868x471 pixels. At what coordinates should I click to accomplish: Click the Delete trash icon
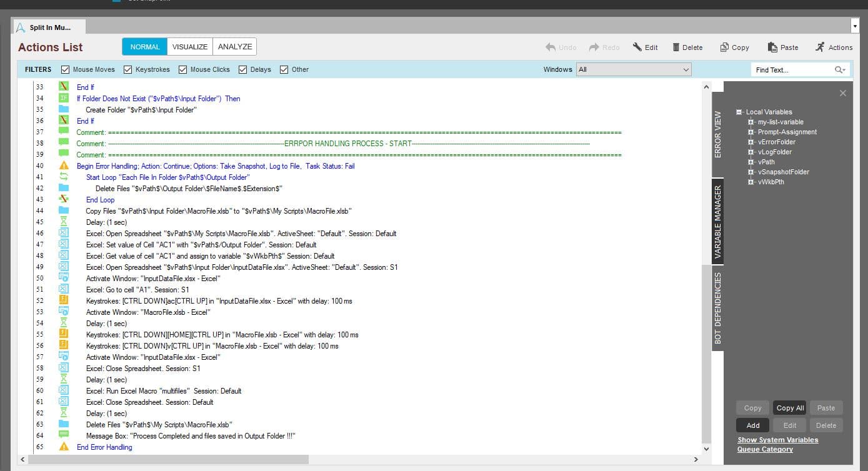tap(676, 47)
